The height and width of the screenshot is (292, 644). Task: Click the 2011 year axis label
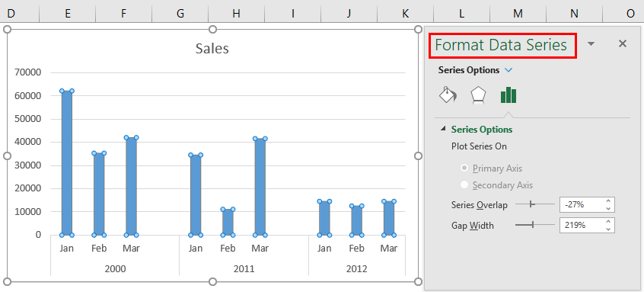pos(244,269)
